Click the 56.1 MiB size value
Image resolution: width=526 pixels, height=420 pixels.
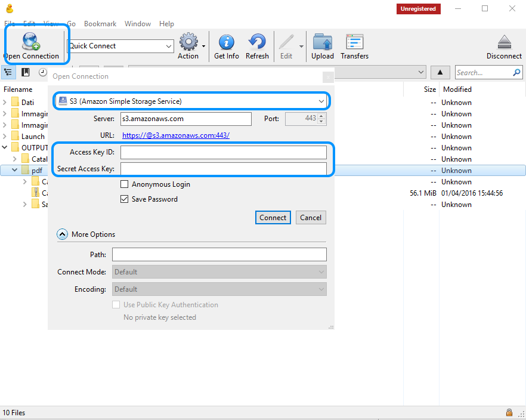pyautogui.click(x=423, y=193)
